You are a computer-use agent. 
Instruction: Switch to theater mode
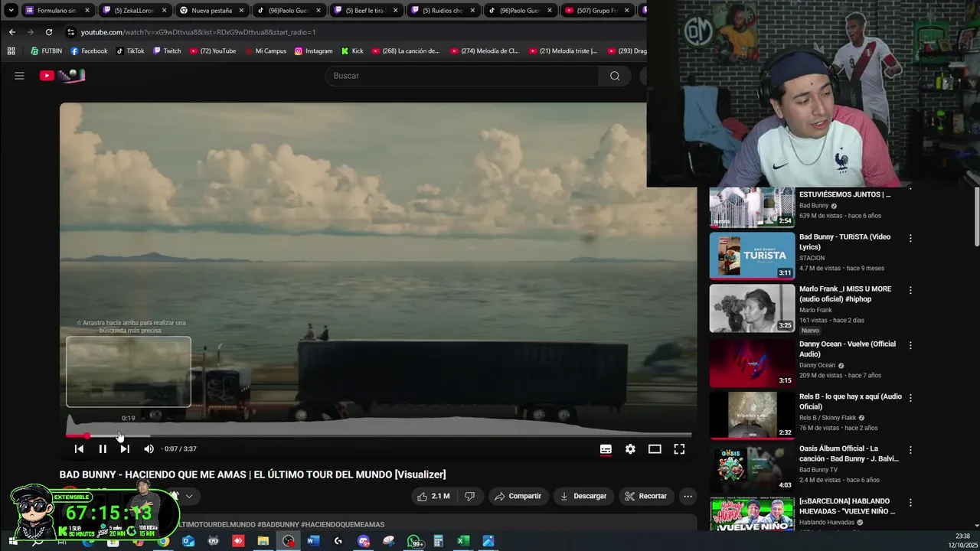[x=655, y=449]
